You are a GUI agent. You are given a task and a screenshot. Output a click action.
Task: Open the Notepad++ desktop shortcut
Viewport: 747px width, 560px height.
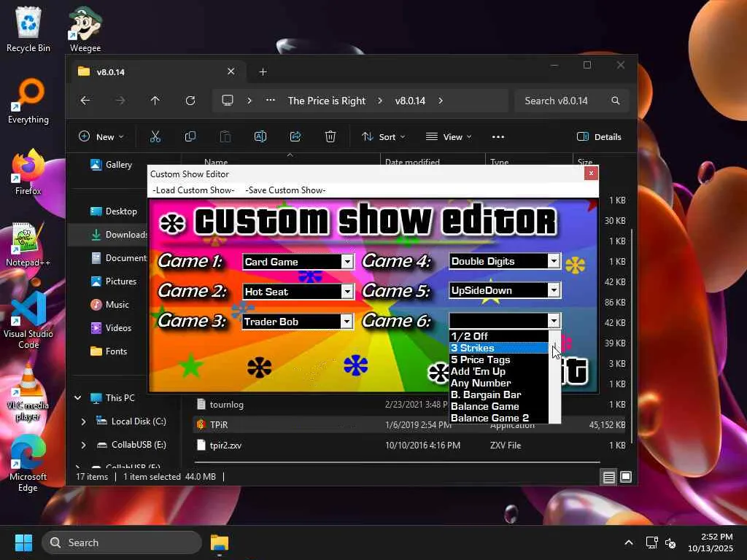coord(28,244)
